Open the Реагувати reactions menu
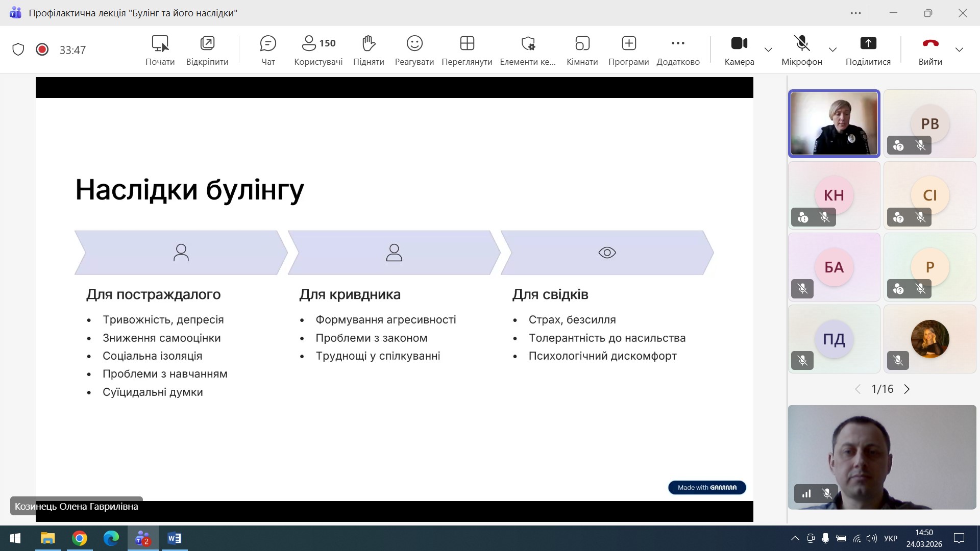 coord(414,49)
